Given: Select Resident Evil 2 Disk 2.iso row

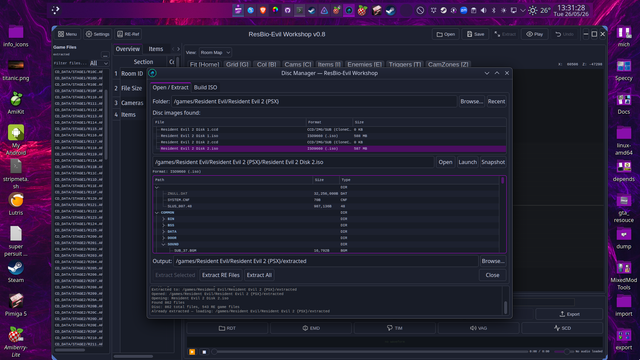Looking at the screenshot, I should coord(329,149).
